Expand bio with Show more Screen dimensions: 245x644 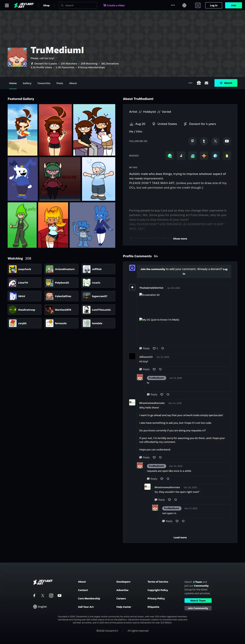pos(180,239)
